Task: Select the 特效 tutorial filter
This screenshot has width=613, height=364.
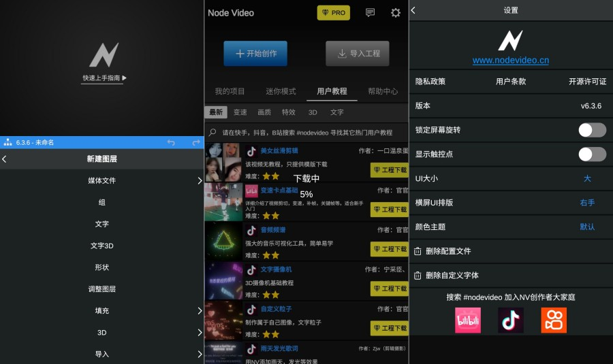Action: 289,112
